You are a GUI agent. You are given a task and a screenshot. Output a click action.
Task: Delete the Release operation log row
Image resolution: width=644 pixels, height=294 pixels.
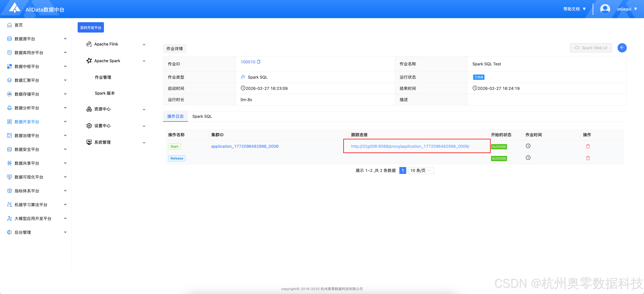[588, 158]
